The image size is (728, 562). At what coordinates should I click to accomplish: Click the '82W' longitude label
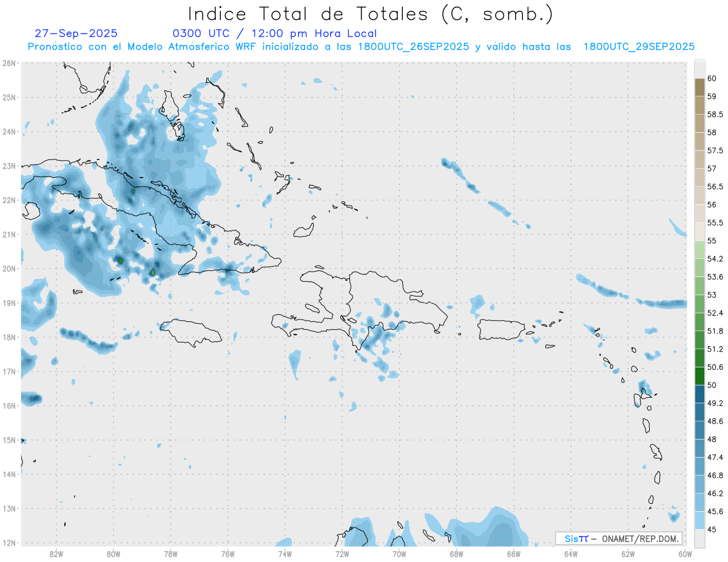pyautogui.click(x=56, y=554)
